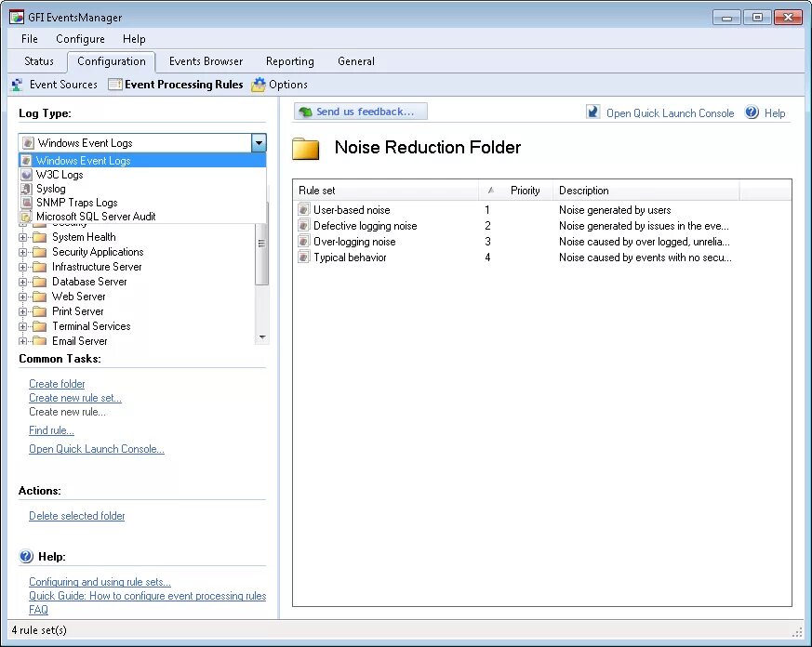Toggle the Log Type combo box arrow

pyautogui.click(x=259, y=143)
